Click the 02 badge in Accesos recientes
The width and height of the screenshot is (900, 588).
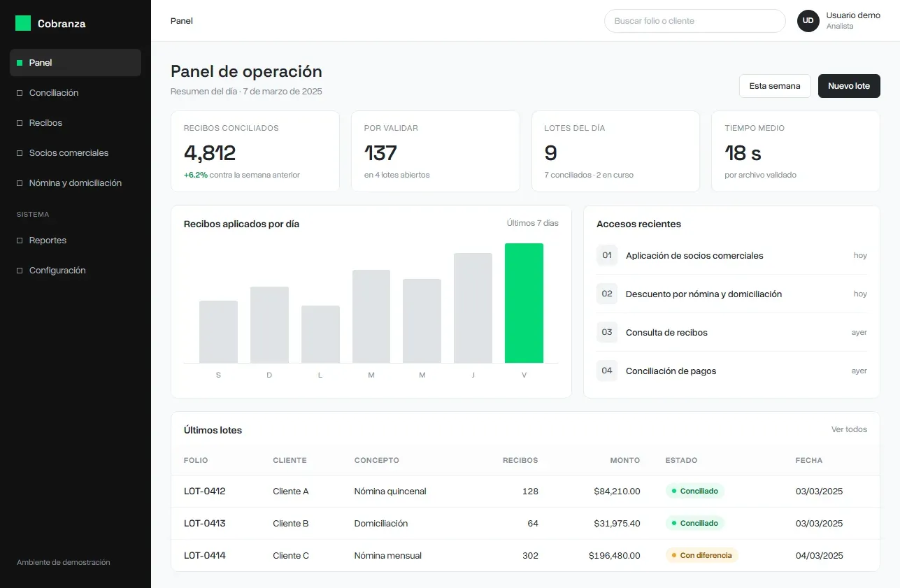click(607, 294)
